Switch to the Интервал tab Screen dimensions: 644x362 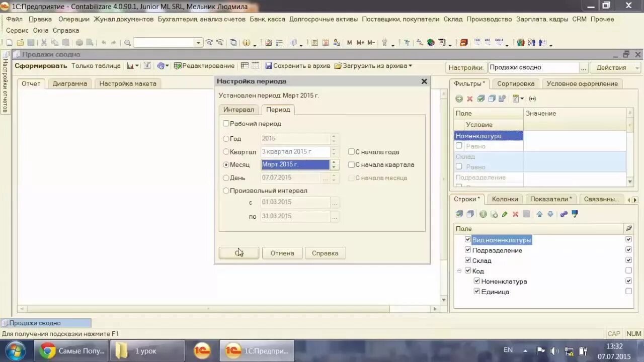pyautogui.click(x=239, y=110)
